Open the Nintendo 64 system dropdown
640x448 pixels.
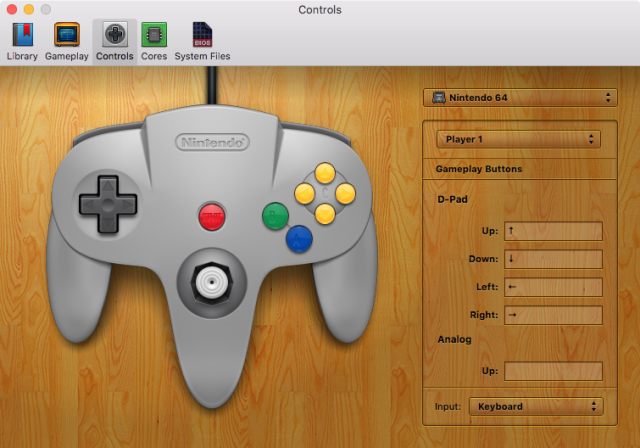[x=520, y=98]
